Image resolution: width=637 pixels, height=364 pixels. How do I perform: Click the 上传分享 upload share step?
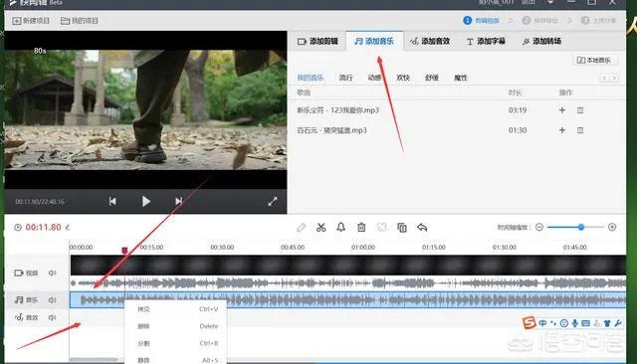click(x=599, y=20)
